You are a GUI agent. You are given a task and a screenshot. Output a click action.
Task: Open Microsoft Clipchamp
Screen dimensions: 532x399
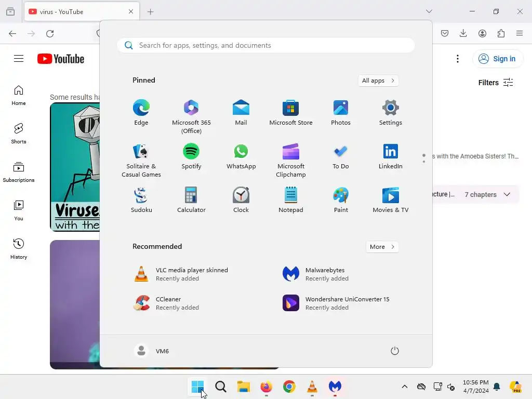coord(291,161)
